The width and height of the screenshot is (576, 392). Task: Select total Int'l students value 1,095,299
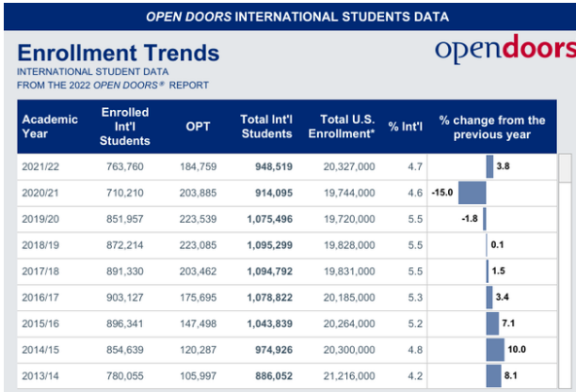point(267,244)
